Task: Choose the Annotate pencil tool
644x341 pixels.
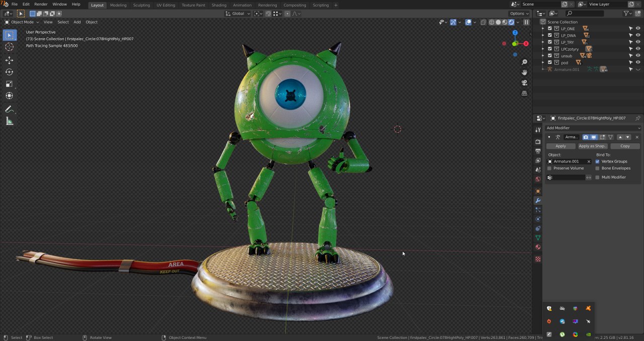Action: pyautogui.click(x=10, y=109)
